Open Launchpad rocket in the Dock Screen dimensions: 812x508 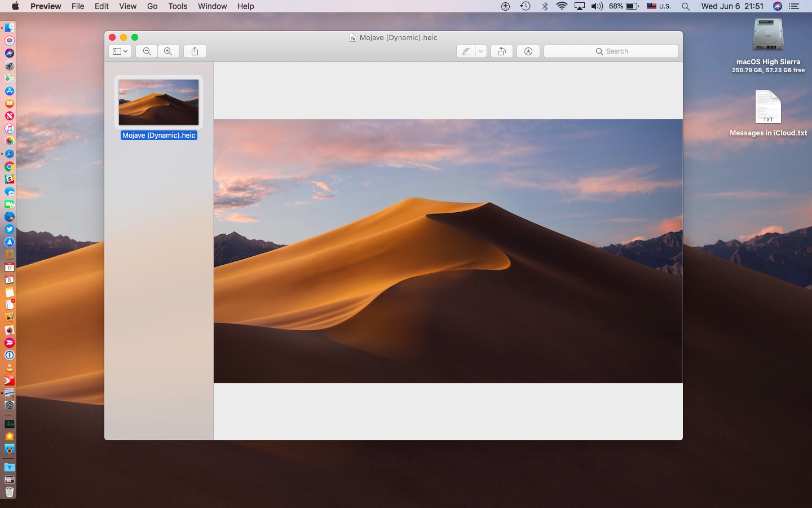coord(10,65)
